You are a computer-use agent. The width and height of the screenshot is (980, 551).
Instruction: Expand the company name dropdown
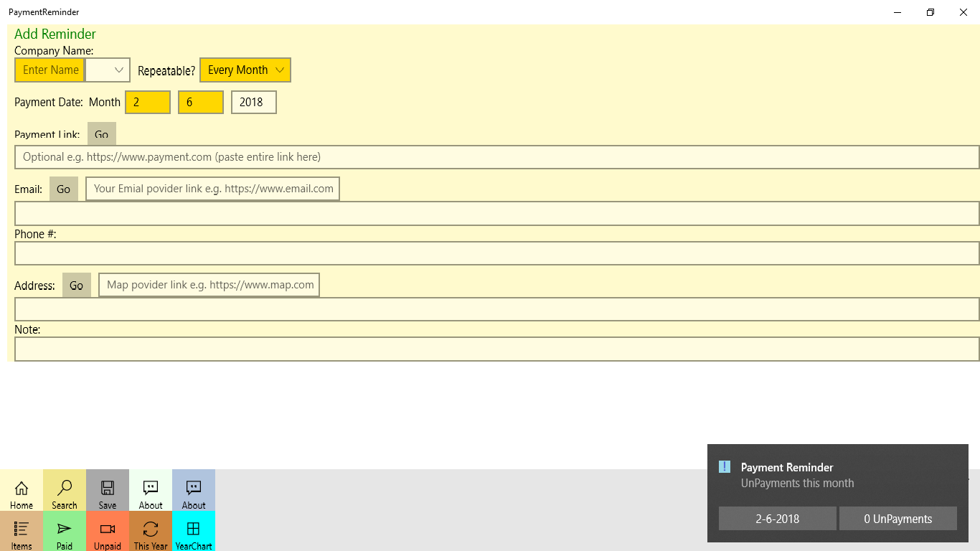[108, 70]
